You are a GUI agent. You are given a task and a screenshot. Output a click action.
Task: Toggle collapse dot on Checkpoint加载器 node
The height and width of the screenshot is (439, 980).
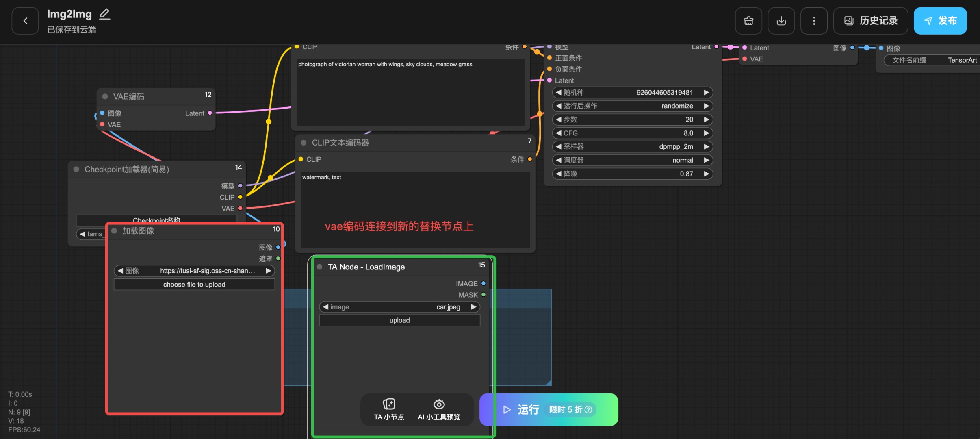click(76, 169)
